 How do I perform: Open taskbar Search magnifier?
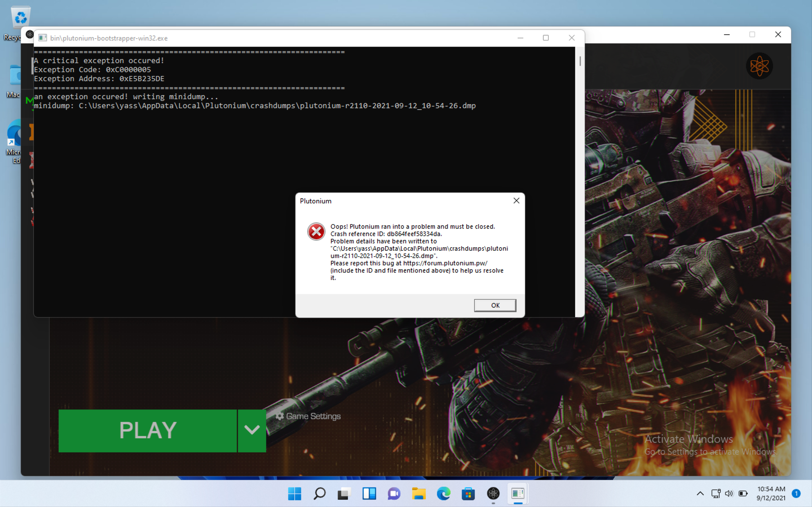[319, 493]
